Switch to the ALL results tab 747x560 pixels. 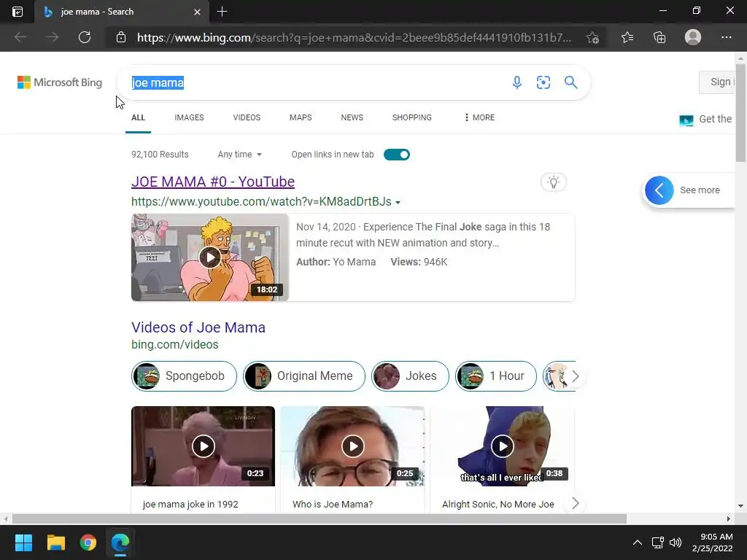pos(138,117)
